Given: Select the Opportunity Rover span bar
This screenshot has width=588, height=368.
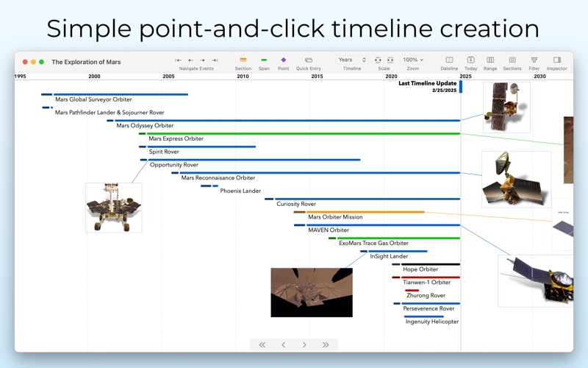Looking at the screenshot, I should pyautogui.click(x=254, y=160).
